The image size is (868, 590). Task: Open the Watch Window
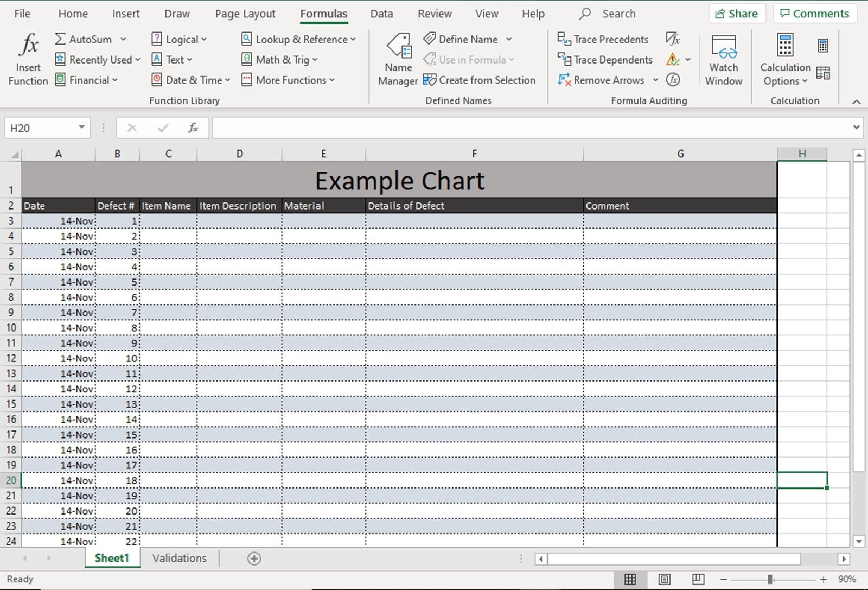[x=723, y=59]
